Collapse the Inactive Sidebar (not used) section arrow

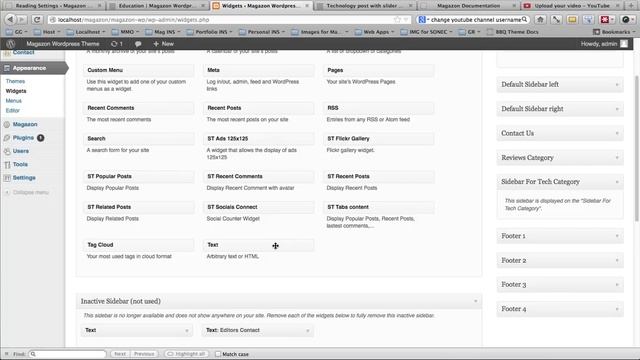coord(476,301)
